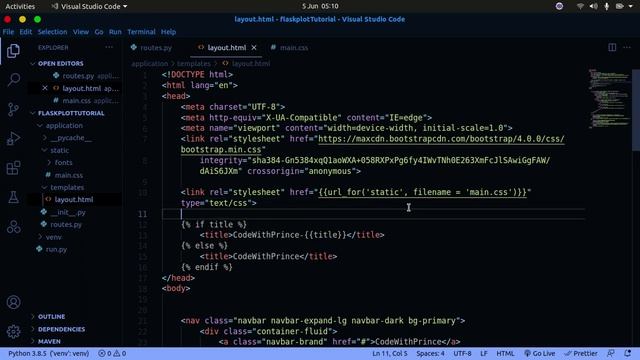Click the split editor icon

612,47
